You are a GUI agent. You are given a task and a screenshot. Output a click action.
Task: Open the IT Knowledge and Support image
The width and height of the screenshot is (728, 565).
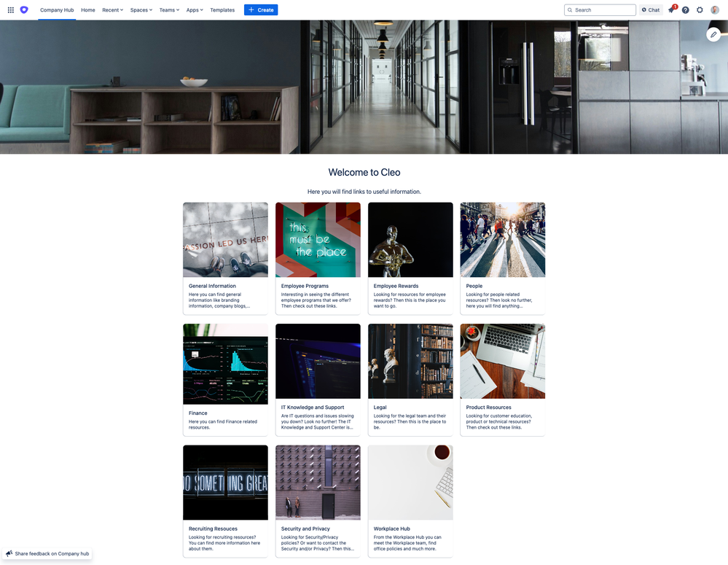pos(318,361)
